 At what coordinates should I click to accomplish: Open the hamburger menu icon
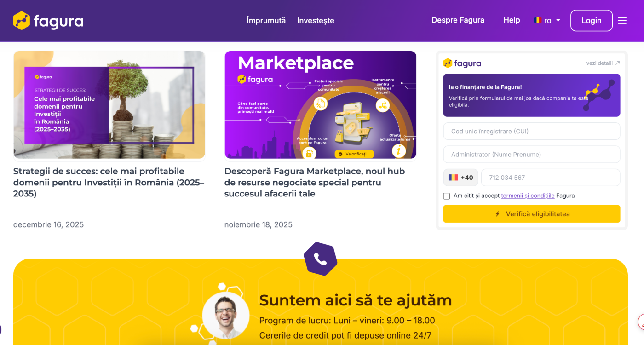[x=622, y=21]
